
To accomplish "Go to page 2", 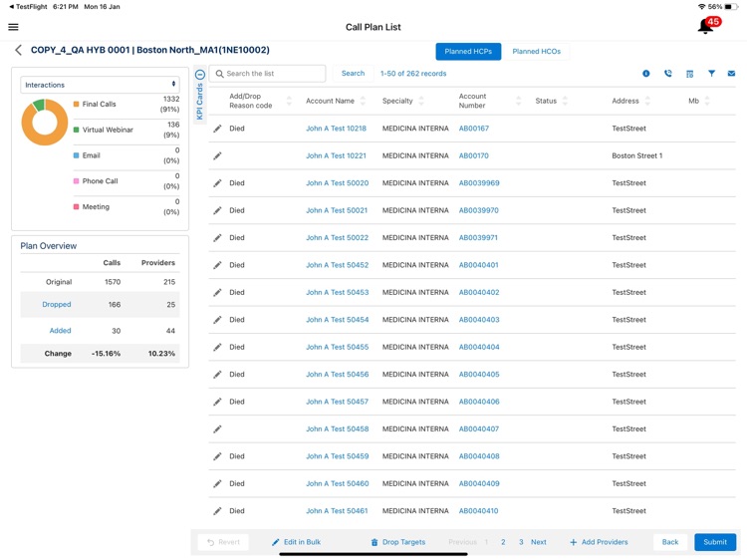I will [x=503, y=542].
